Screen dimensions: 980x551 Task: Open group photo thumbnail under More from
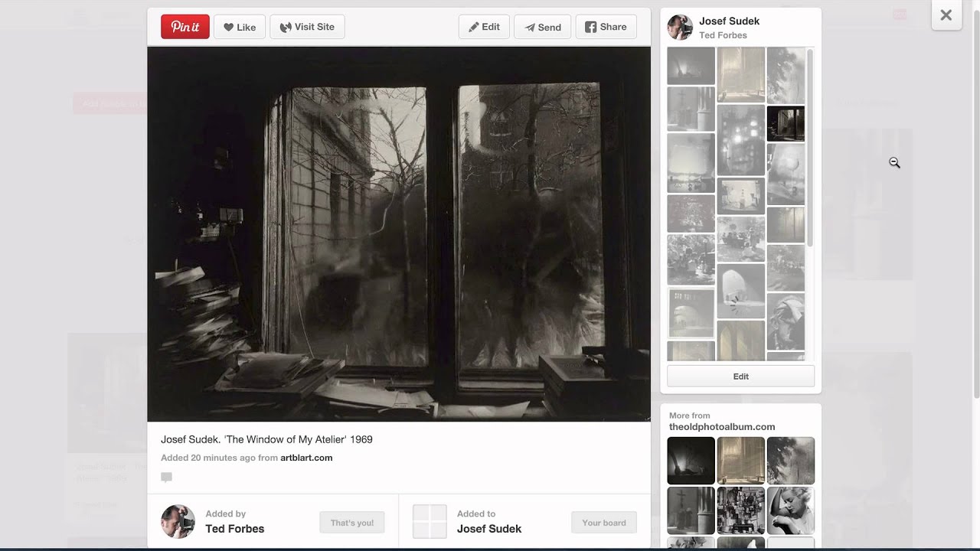[x=740, y=510]
